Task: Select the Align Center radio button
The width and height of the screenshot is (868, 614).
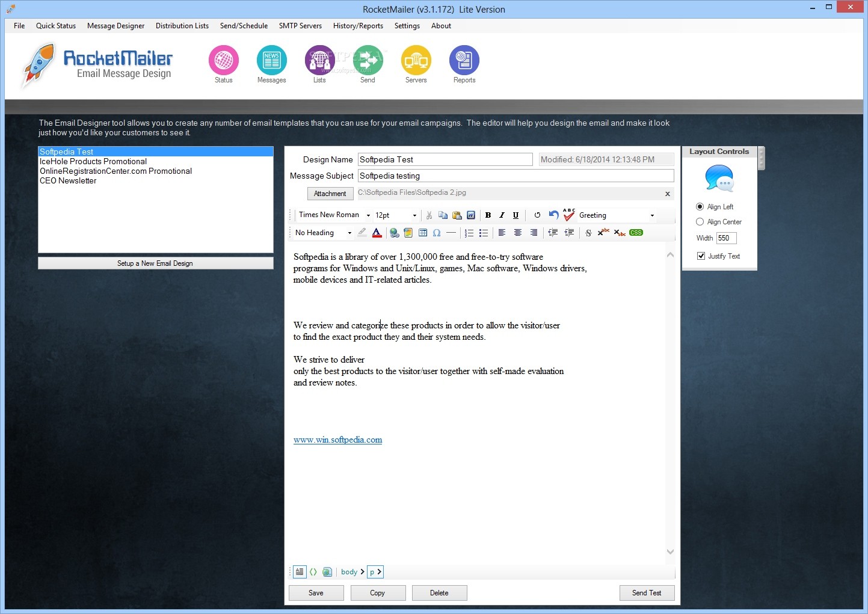Action: point(700,222)
